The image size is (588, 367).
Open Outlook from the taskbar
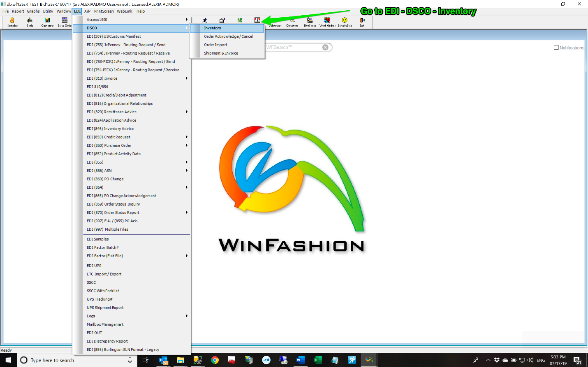(163, 360)
